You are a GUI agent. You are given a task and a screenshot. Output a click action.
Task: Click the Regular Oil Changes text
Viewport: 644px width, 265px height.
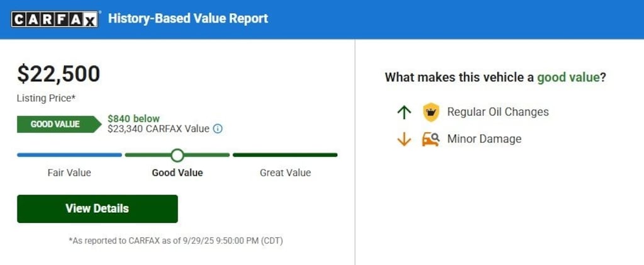497,112
